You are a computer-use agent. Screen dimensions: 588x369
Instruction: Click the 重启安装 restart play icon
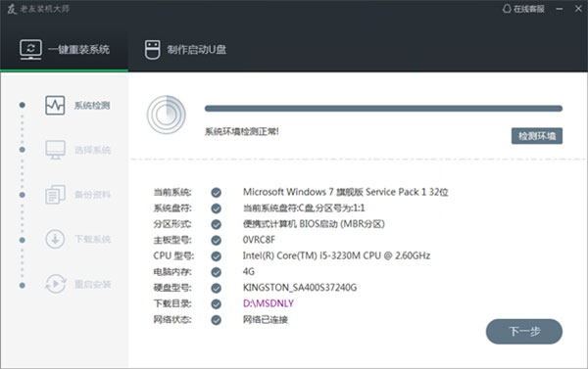(56, 284)
